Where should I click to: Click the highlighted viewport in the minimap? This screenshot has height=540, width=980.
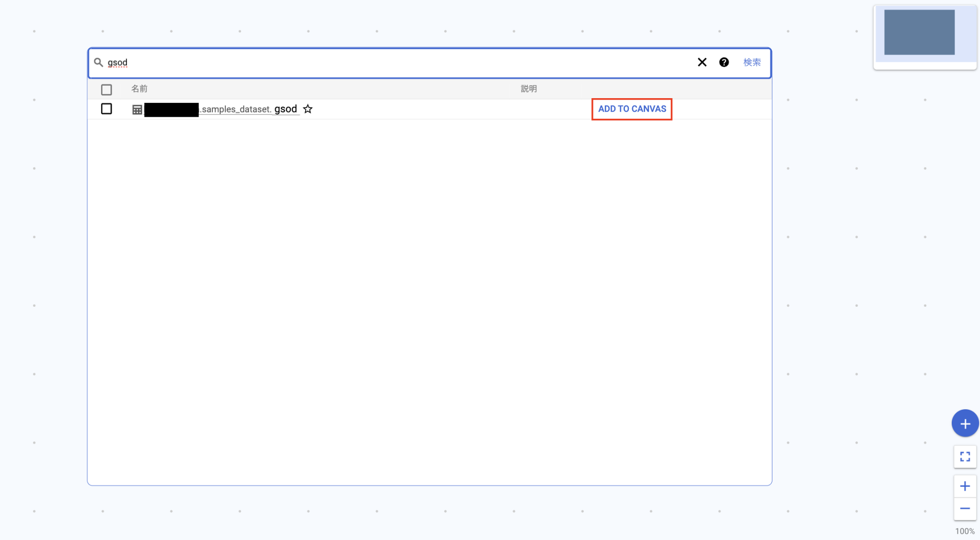coord(919,32)
